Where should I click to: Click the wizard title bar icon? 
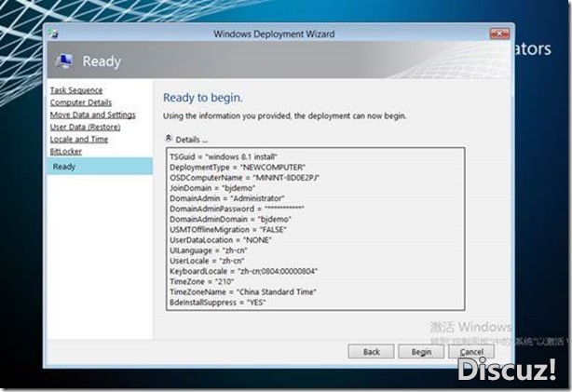(54, 34)
